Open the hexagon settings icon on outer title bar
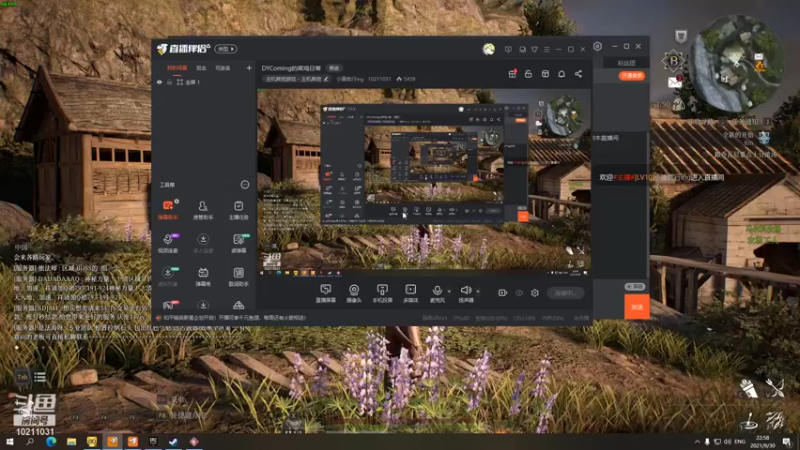This screenshot has height=450, width=800. click(x=597, y=46)
